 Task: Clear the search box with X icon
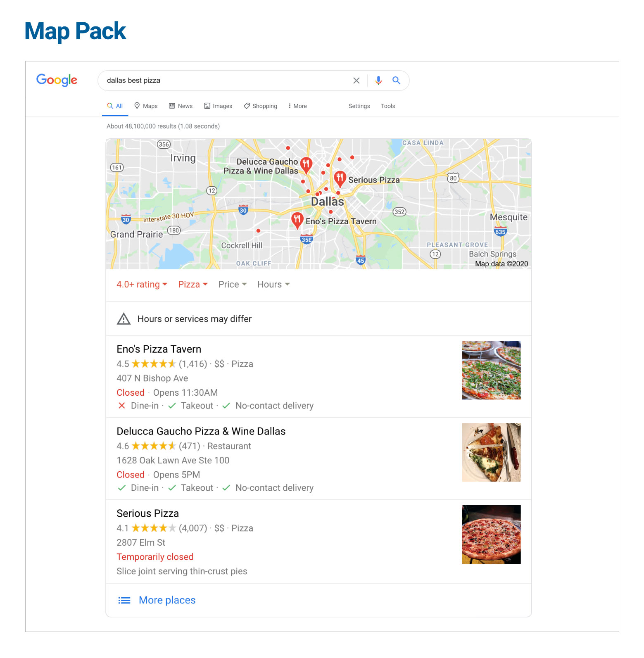(356, 81)
